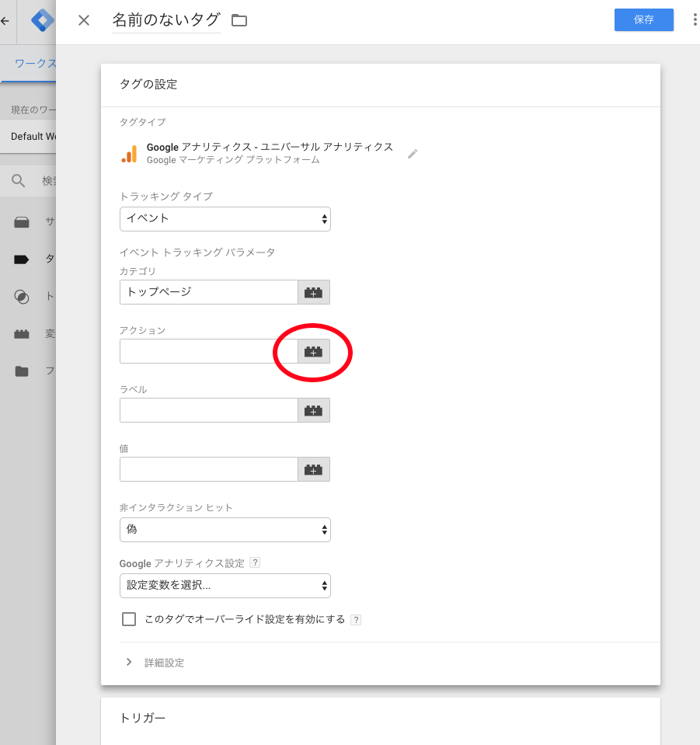Open the three-dot overflow menu

[694, 20]
